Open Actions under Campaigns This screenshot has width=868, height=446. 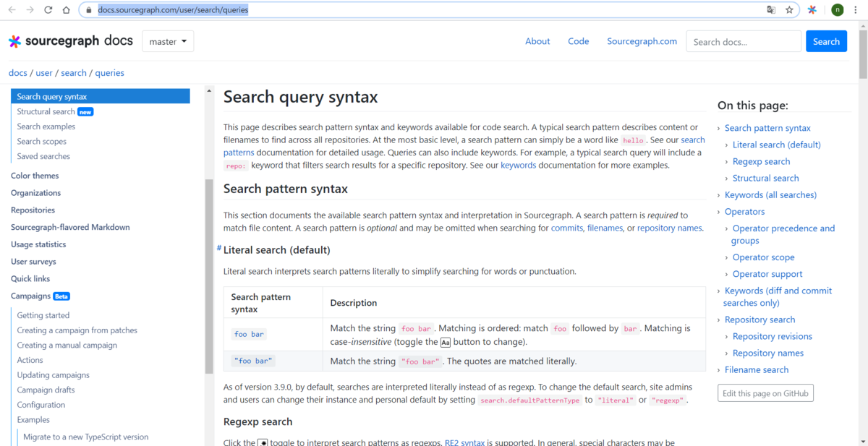point(30,360)
